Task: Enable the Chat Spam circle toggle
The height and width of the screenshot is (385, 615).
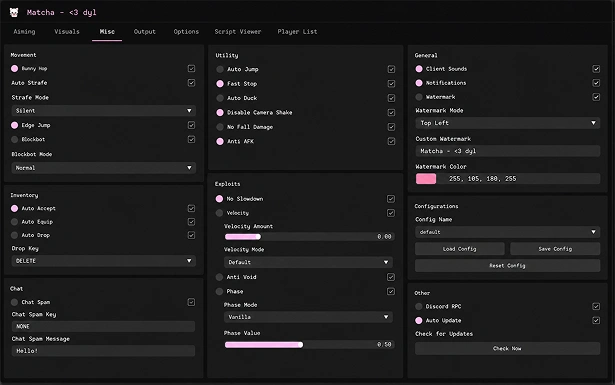Action: point(15,302)
